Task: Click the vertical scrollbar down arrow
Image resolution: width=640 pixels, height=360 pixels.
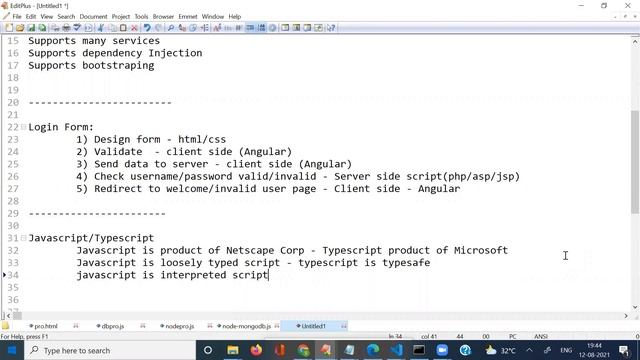Action: [x=635, y=307]
